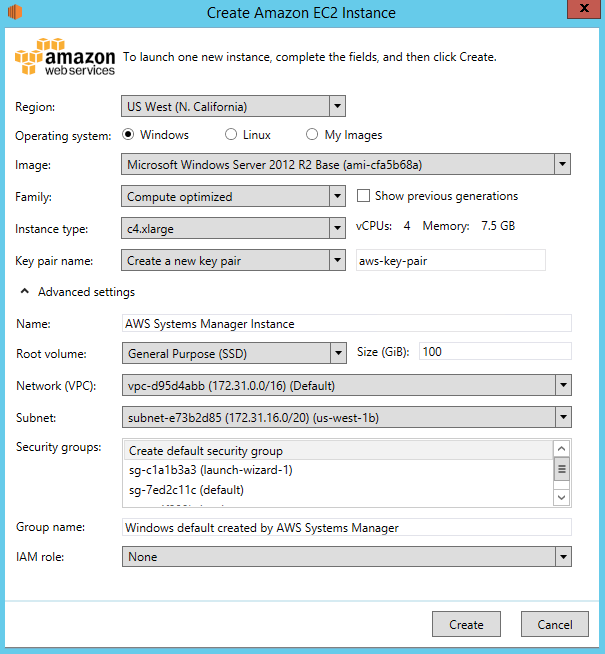The image size is (605, 654).
Task: Click the Create button
Action: click(x=466, y=624)
